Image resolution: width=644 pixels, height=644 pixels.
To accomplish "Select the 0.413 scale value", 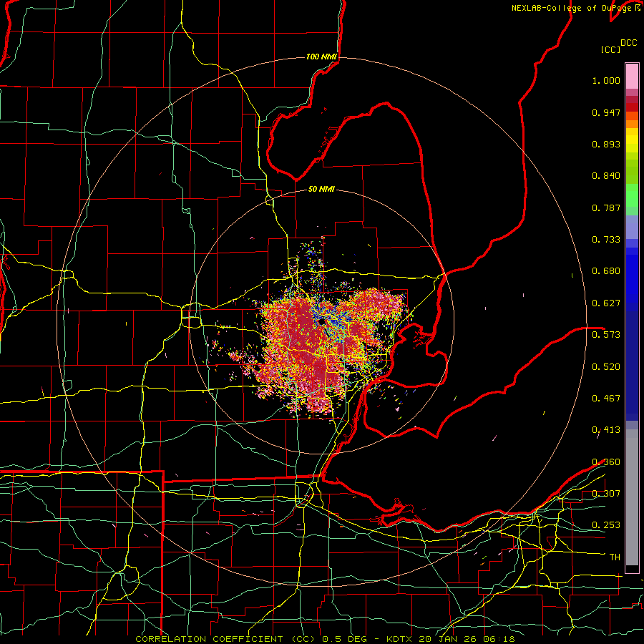I will coord(606,430).
